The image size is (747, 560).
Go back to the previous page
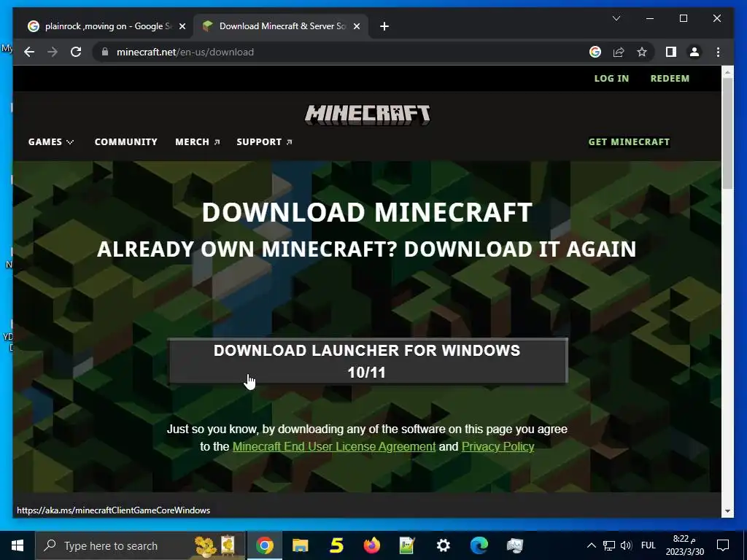pos(29,52)
